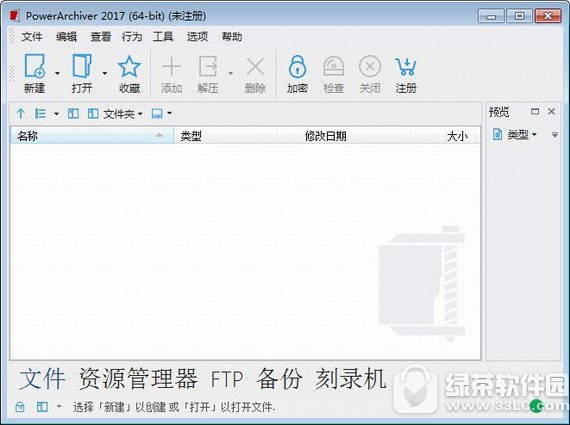Click the 删除 (Delete) X icon
This screenshot has height=425, width=570.
click(255, 66)
